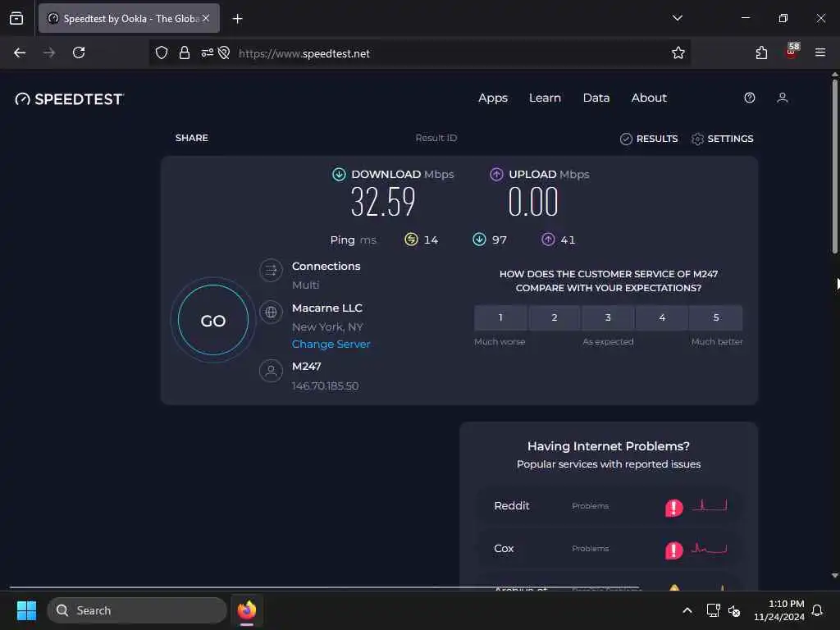The height and width of the screenshot is (630, 840).
Task: Click the upload latency icon next to 41
Action: [547, 239]
